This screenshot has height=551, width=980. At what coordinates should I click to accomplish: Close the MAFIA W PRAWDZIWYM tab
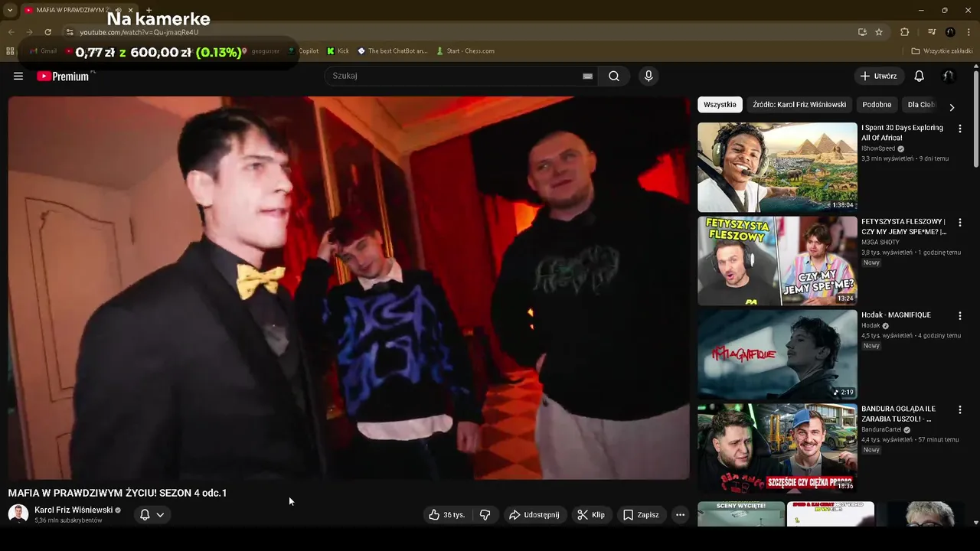click(x=131, y=10)
